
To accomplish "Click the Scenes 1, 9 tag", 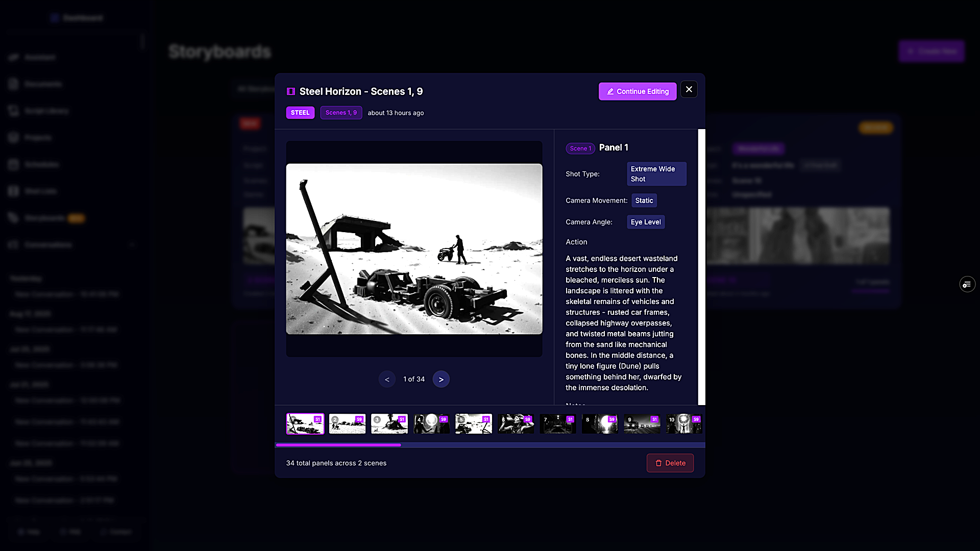I will 341,113.
